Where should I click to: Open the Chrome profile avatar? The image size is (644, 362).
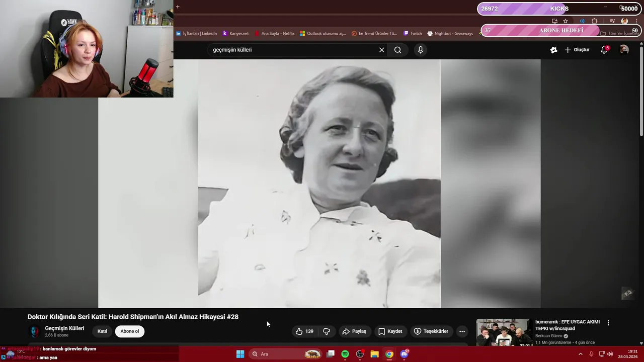pyautogui.click(x=624, y=21)
